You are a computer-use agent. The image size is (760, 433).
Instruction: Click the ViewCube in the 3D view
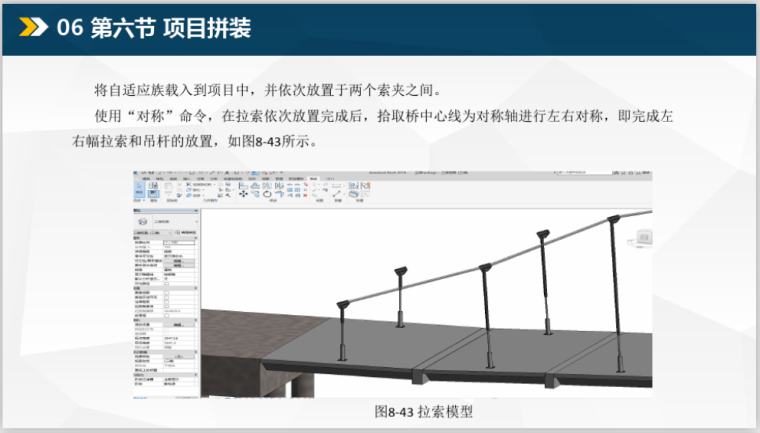pos(643,236)
